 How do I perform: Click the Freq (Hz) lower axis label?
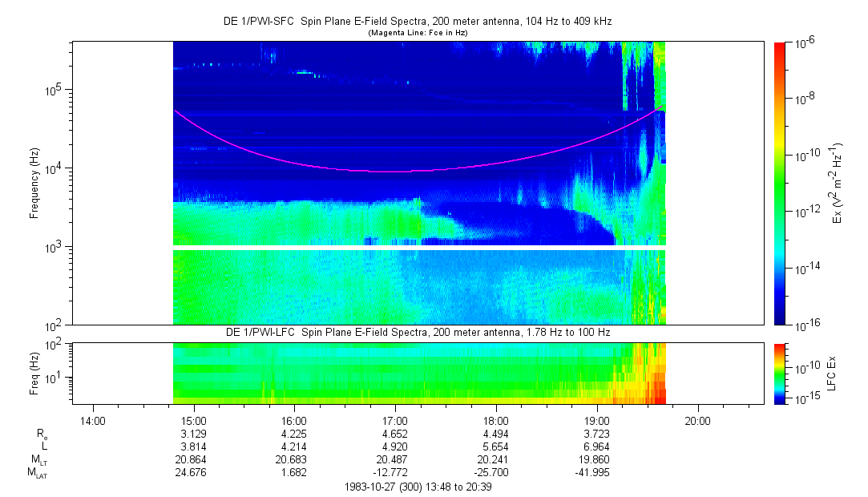click(x=34, y=374)
